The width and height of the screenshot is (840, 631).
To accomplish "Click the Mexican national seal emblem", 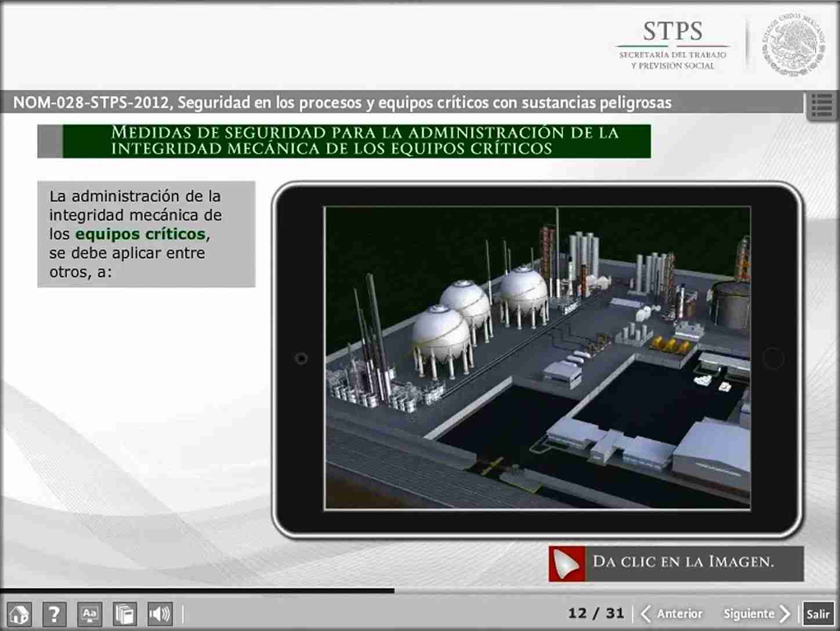I will click(792, 45).
